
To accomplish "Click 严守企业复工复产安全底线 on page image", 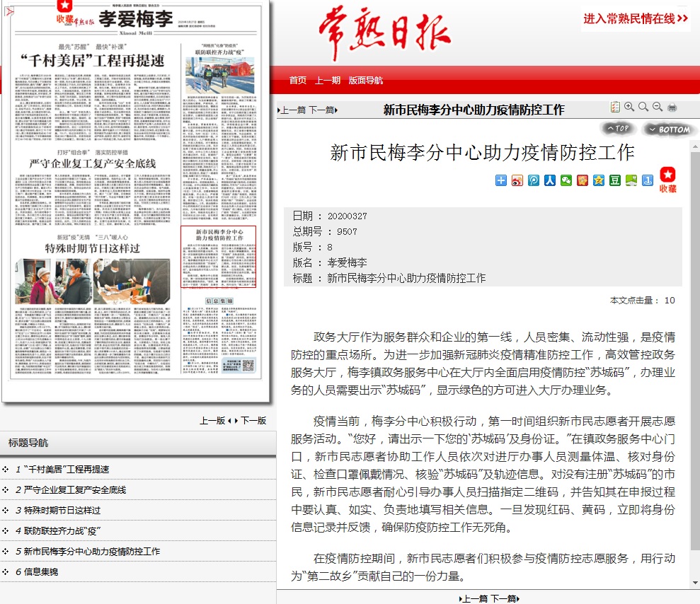I will [93, 163].
